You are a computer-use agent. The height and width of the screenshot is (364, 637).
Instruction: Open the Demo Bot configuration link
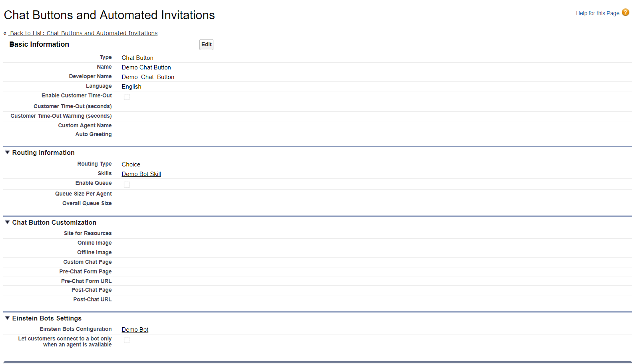tap(135, 330)
